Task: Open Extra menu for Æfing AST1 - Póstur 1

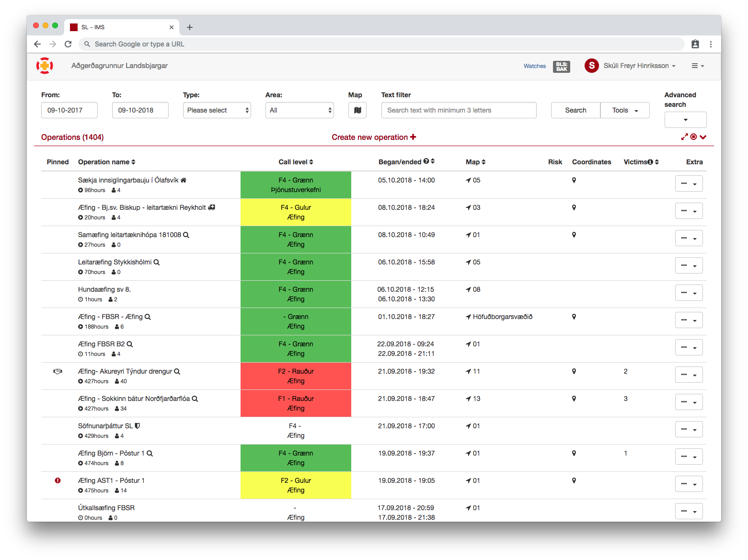Action: (x=689, y=484)
